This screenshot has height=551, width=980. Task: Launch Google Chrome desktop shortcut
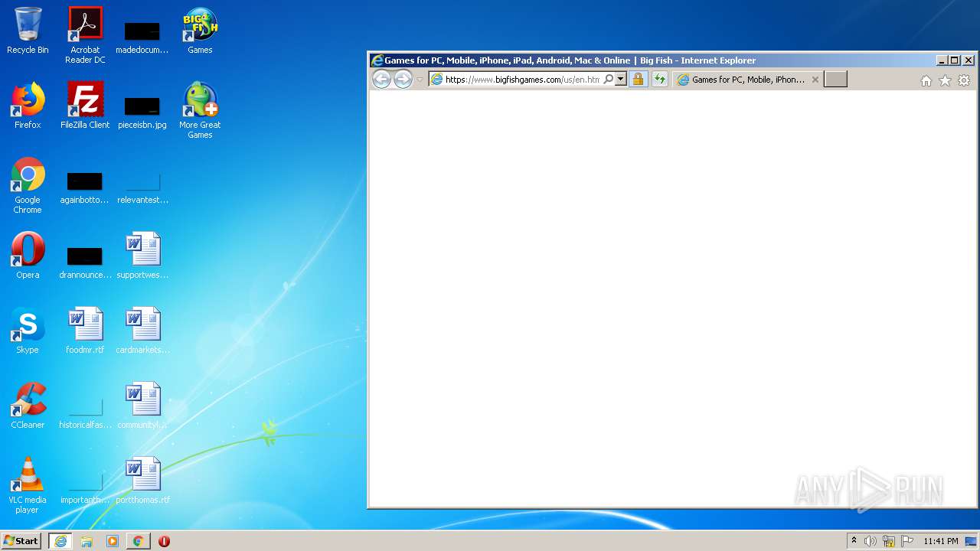28,185
